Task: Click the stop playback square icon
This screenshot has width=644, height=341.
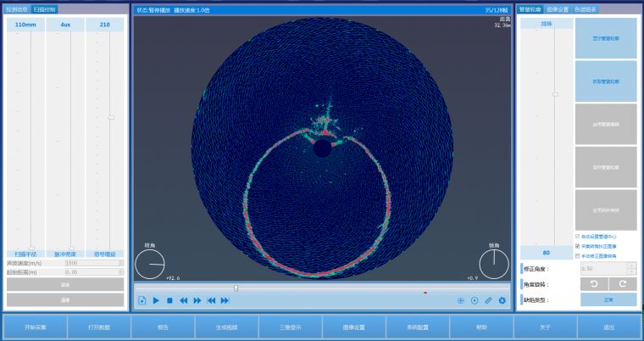Action: [169, 300]
